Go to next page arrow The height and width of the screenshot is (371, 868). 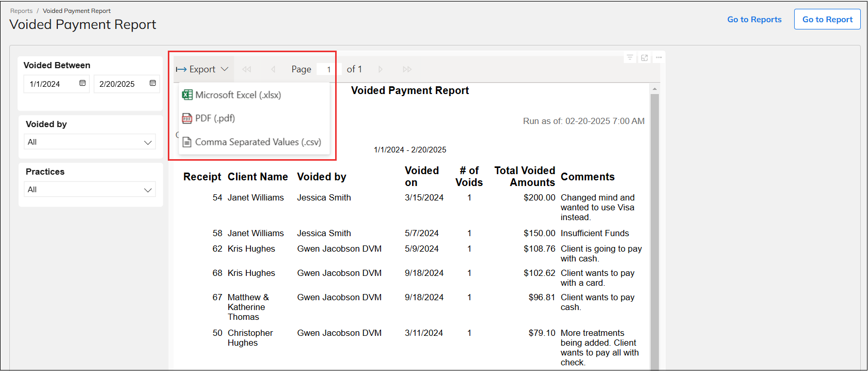[x=381, y=69]
